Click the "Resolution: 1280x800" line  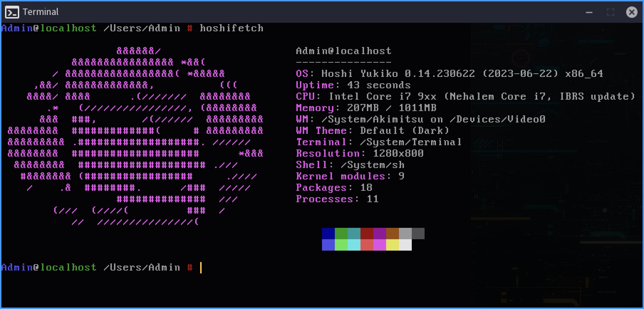pos(360,153)
